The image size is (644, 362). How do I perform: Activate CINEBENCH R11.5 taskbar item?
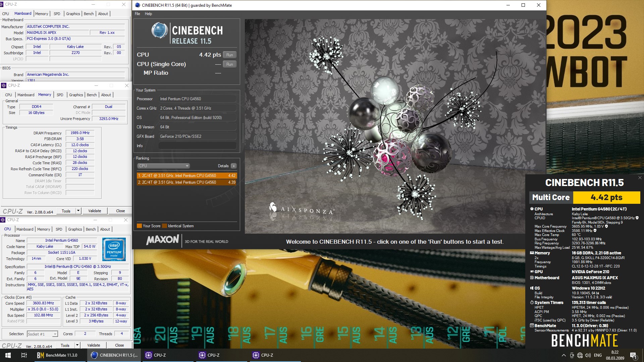pos(114,355)
